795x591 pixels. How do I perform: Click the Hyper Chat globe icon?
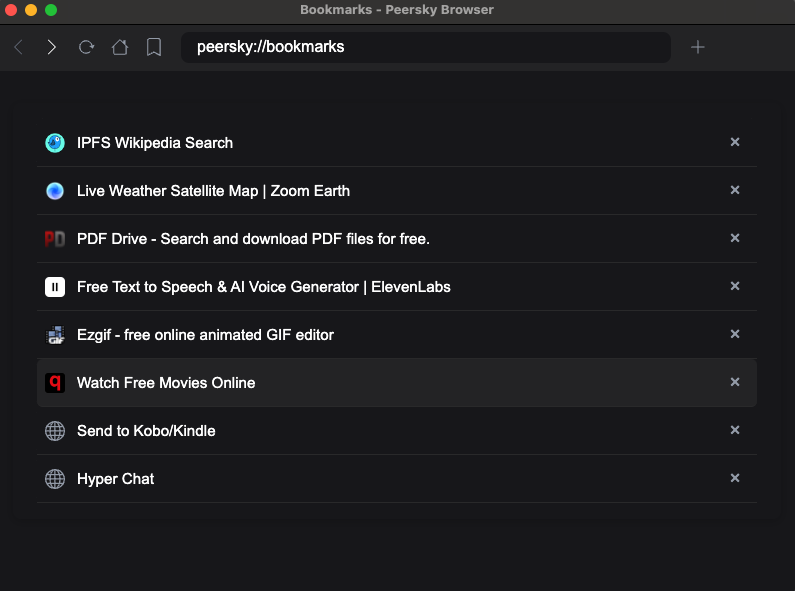coord(55,479)
